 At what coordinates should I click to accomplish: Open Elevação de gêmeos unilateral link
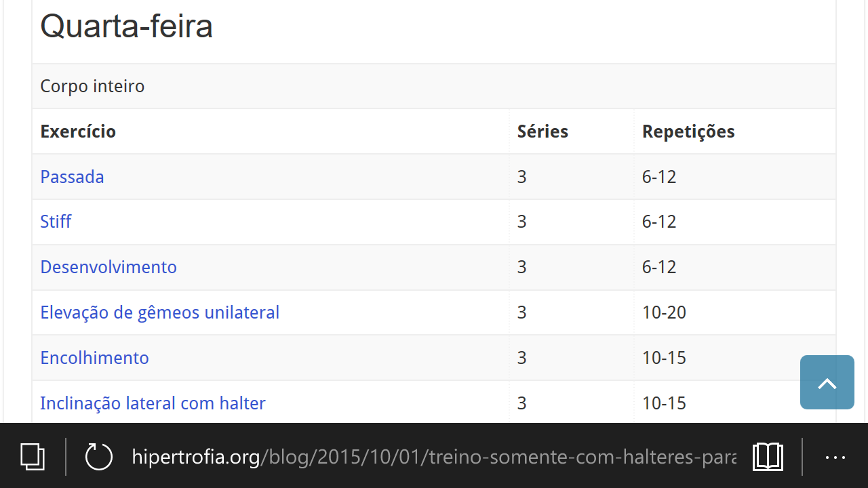159,312
